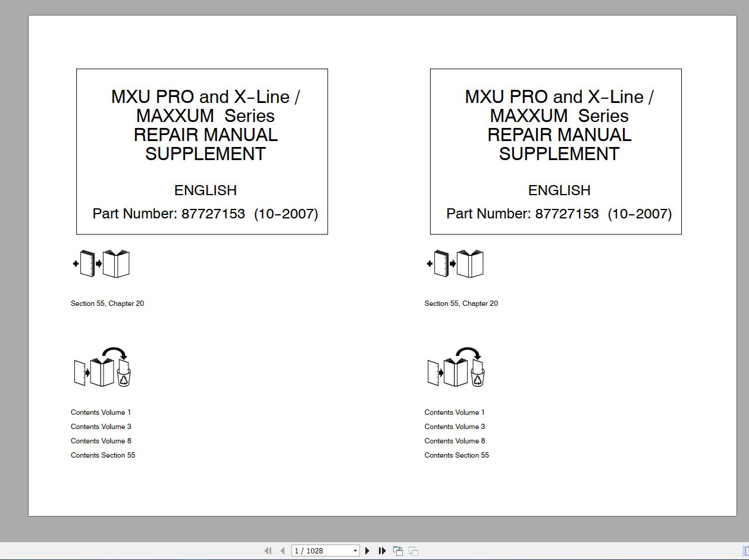Open Contents Section 55 on left page

point(103,455)
